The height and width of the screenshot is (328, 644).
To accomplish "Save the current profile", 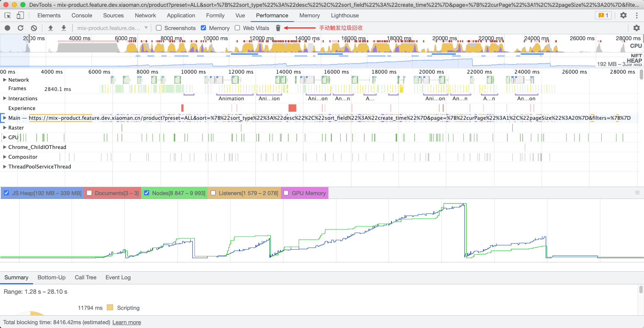I will click(64, 28).
